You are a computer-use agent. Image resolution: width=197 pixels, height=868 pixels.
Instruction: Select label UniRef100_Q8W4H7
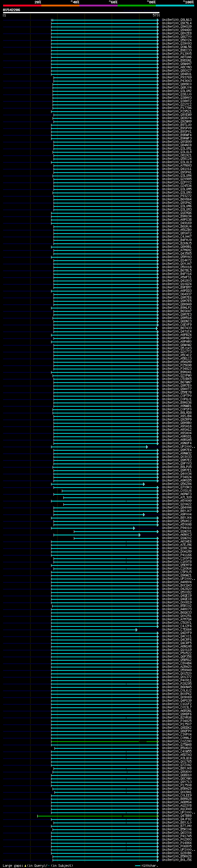tap(177, 64)
